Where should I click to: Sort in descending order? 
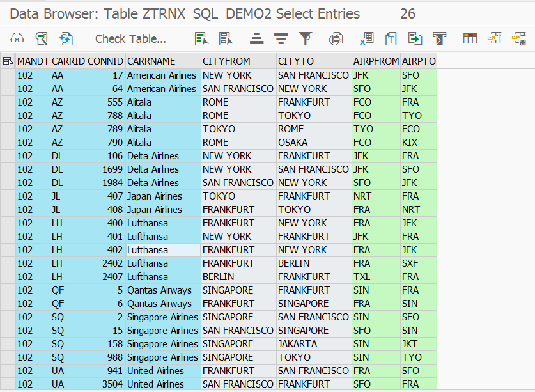point(281,38)
